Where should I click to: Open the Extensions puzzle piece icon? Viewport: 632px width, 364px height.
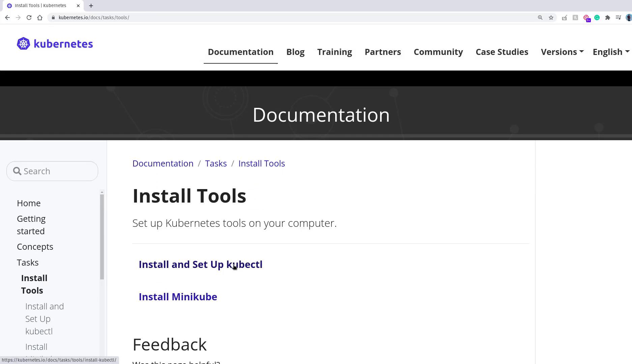point(608,18)
